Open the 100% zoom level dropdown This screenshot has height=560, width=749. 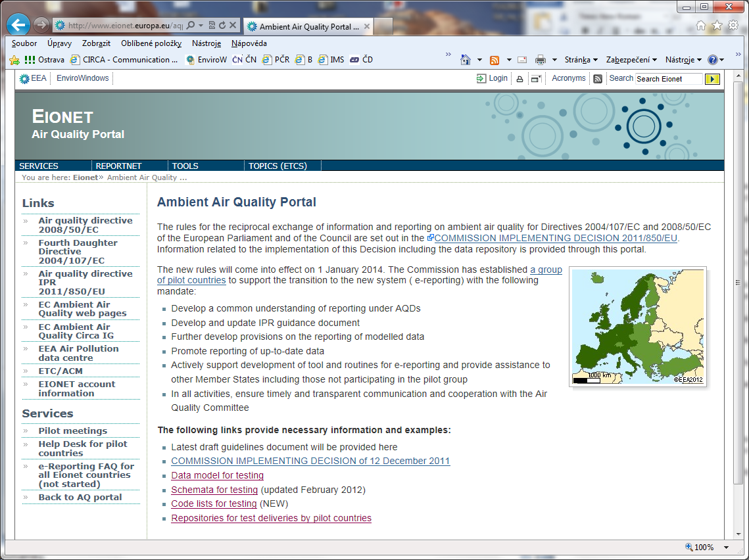[x=726, y=548]
